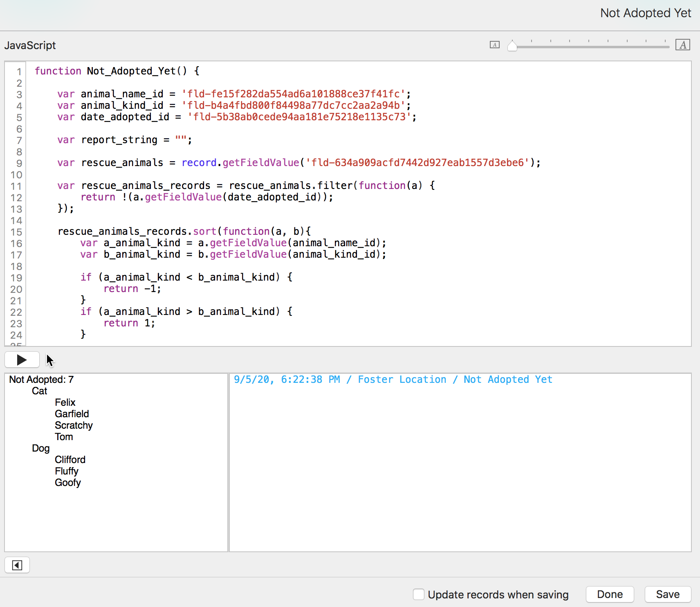Click line number 1 in the gutter
700x607 pixels.
pyautogui.click(x=19, y=72)
